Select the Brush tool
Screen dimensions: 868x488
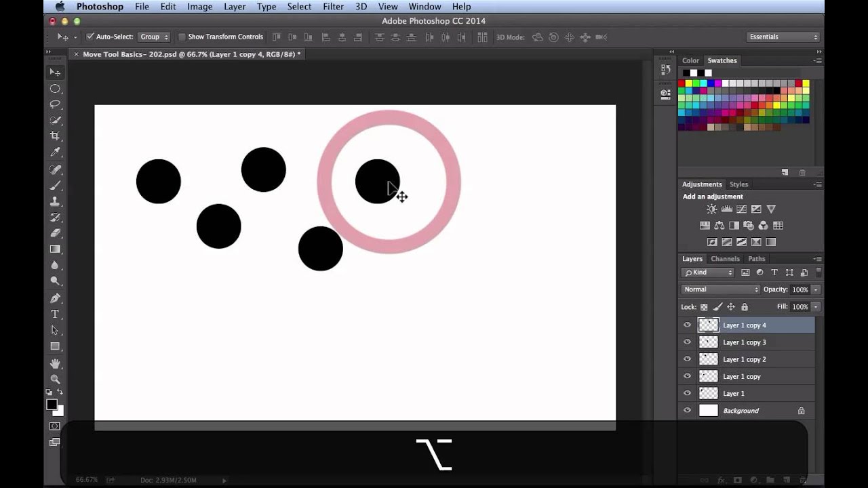(x=55, y=185)
